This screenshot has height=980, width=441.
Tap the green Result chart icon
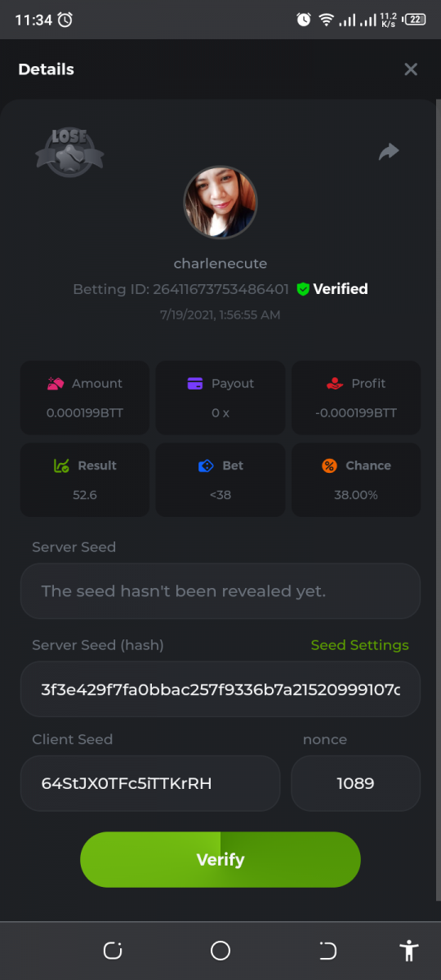[x=61, y=465]
